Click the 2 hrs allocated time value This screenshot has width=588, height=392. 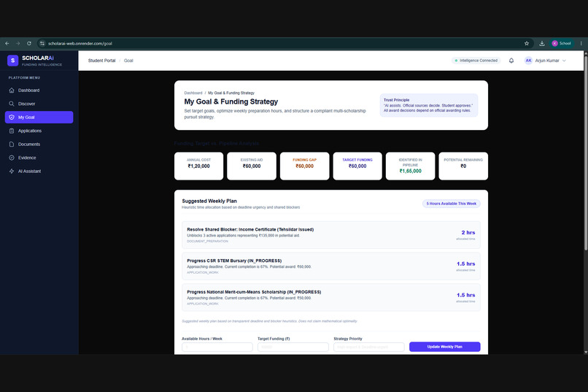coord(468,233)
